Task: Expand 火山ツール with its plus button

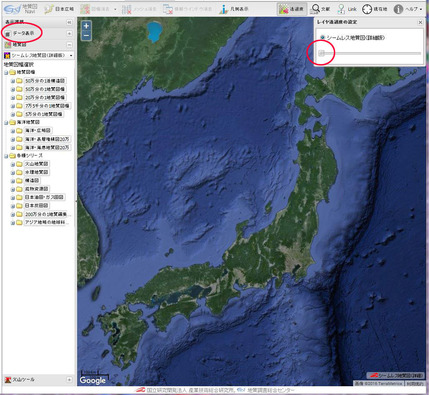Action: pyautogui.click(x=69, y=379)
